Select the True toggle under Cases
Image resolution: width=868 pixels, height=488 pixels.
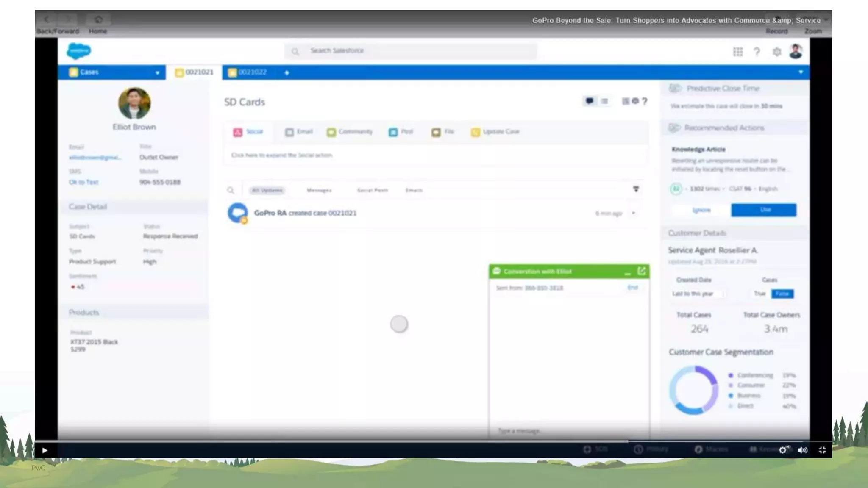click(x=760, y=294)
